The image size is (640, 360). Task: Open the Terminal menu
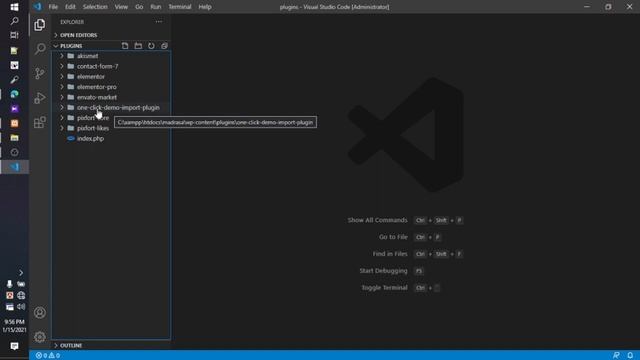180,7
